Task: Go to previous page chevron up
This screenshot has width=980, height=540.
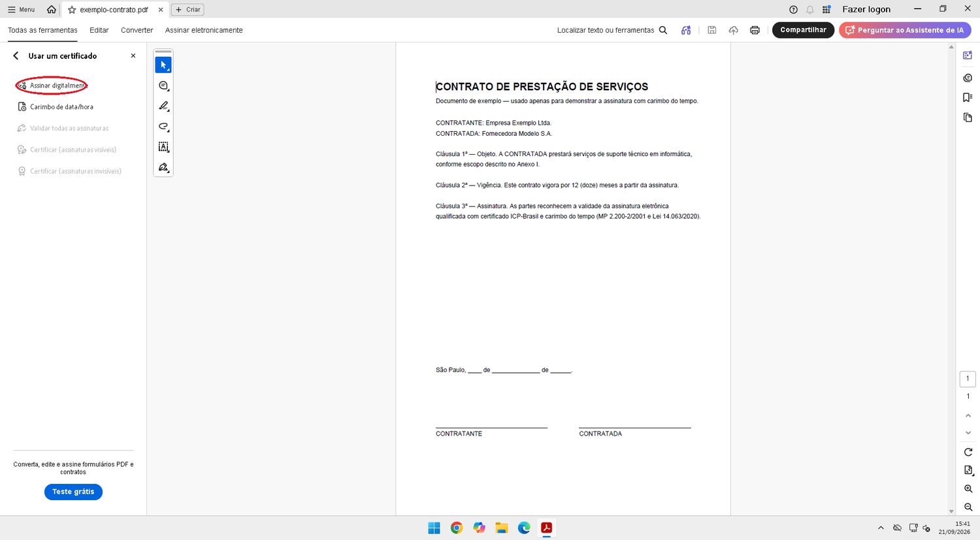Action: click(x=968, y=415)
